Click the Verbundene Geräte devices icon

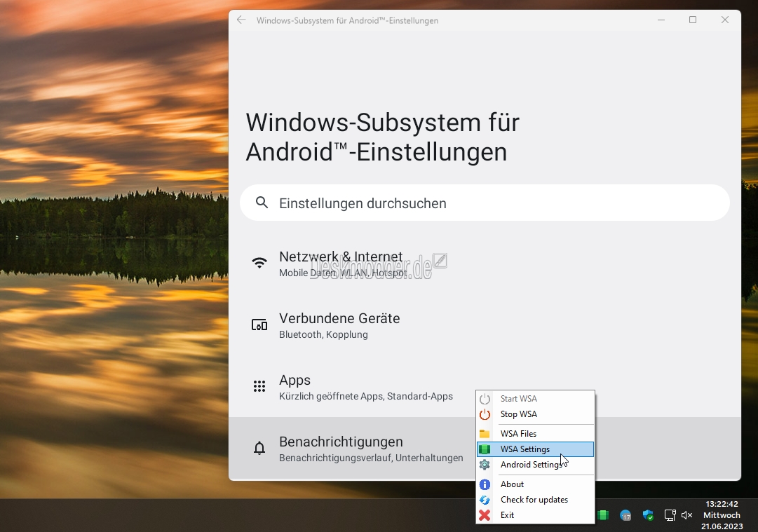click(259, 325)
